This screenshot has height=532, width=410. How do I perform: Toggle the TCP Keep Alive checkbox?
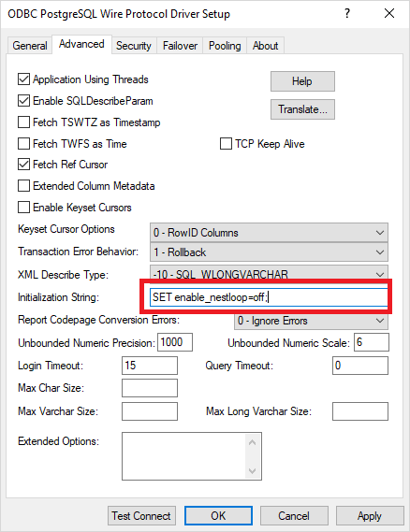point(226,143)
